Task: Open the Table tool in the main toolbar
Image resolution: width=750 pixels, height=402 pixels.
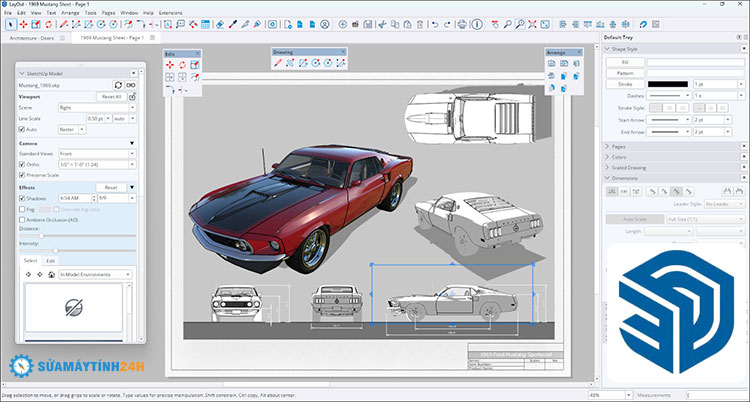Action: [x=205, y=24]
